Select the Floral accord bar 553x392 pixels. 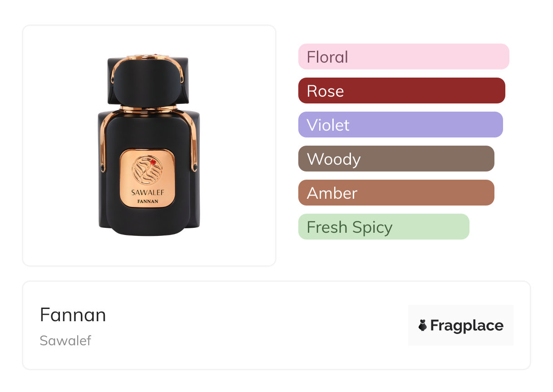pos(403,57)
